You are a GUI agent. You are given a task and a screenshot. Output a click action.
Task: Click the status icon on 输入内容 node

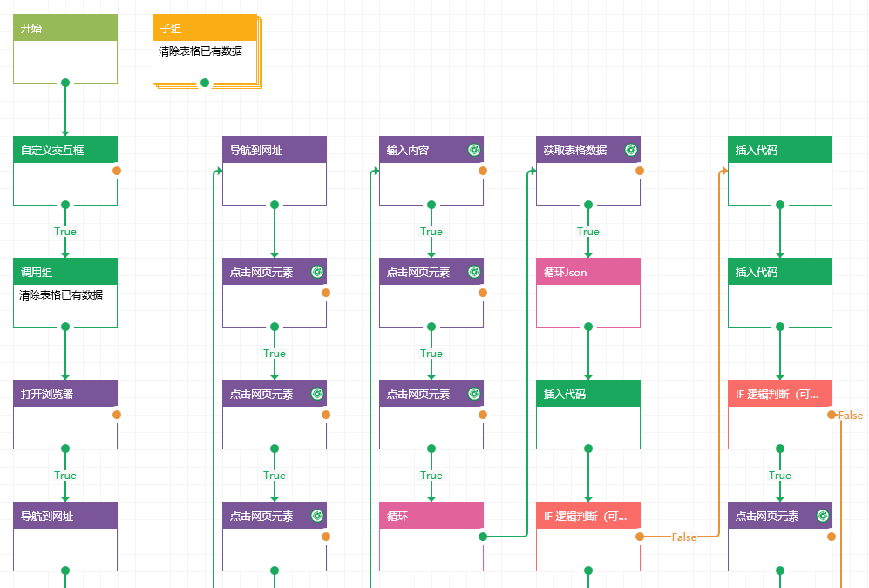point(474,150)
